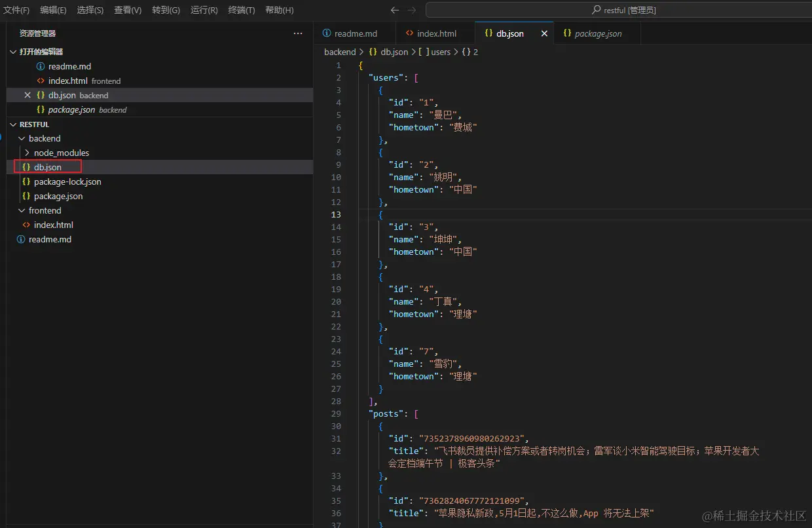812x528 pixels.
Task: Click the JSON icon on package.json tab
Action: click(x=567, y=33)
